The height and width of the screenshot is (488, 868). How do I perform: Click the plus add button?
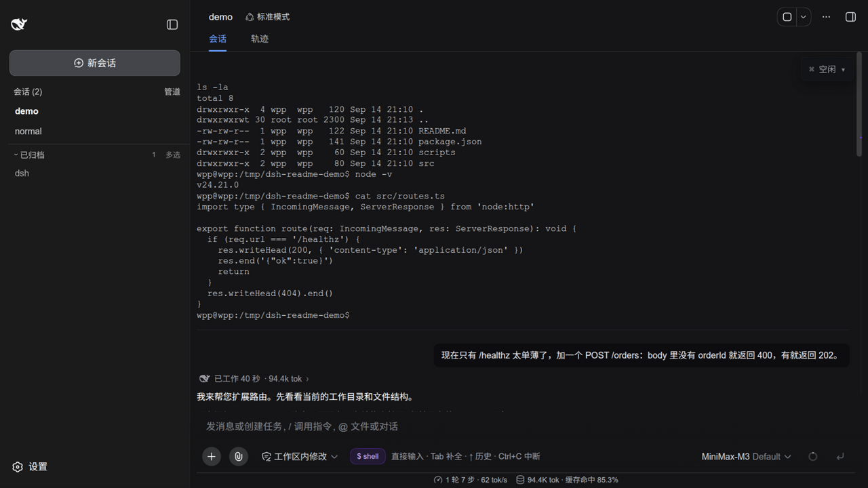tap(212, 457)
